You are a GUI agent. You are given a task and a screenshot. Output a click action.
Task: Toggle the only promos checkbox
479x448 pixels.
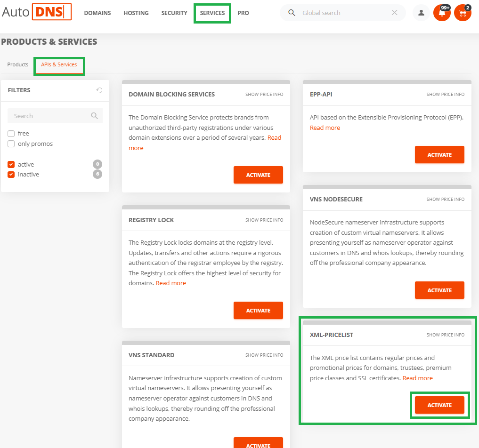click(x=11, y=144)
